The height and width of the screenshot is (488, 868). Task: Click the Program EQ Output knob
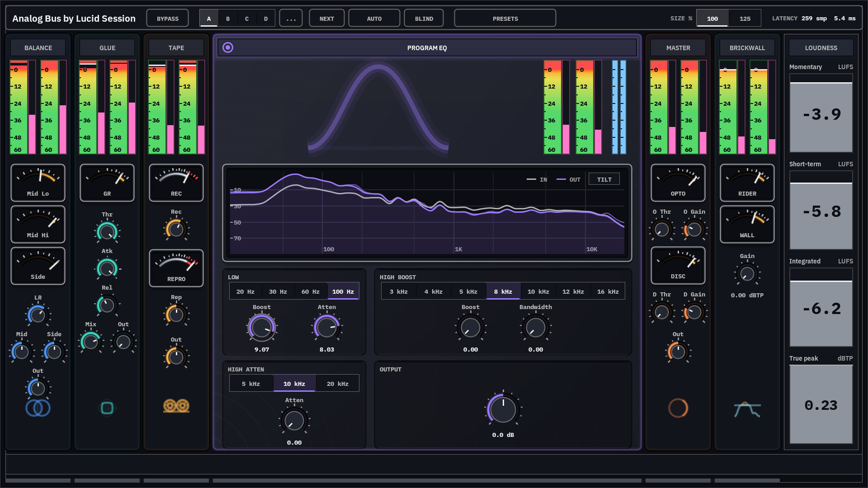click(x=503, y=409)
